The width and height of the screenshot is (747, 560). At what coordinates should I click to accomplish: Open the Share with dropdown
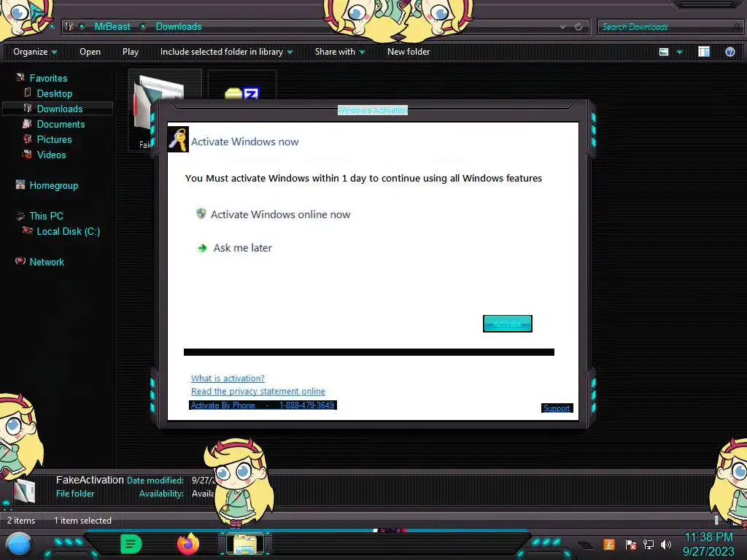click(340, 52)
